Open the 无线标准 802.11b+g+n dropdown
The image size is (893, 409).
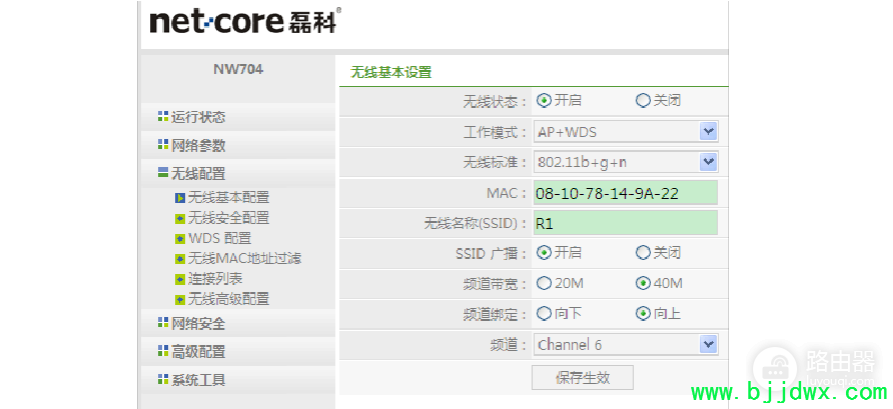[x=708, y=161]
